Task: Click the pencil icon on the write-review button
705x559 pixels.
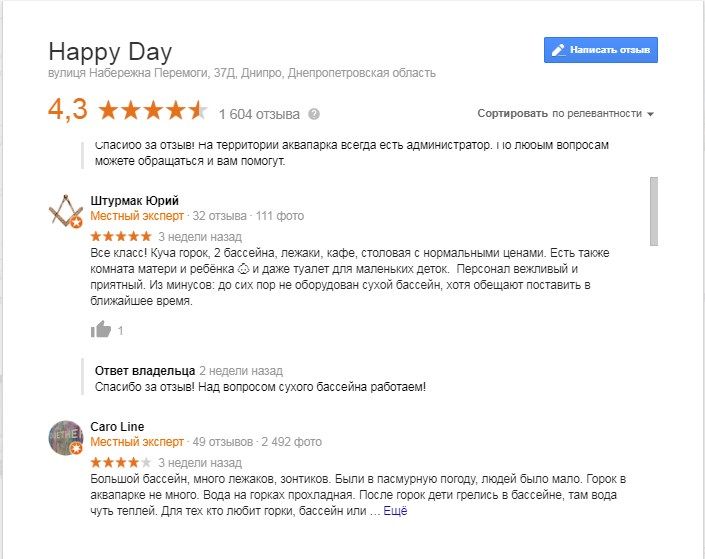Action: point(558,49)
